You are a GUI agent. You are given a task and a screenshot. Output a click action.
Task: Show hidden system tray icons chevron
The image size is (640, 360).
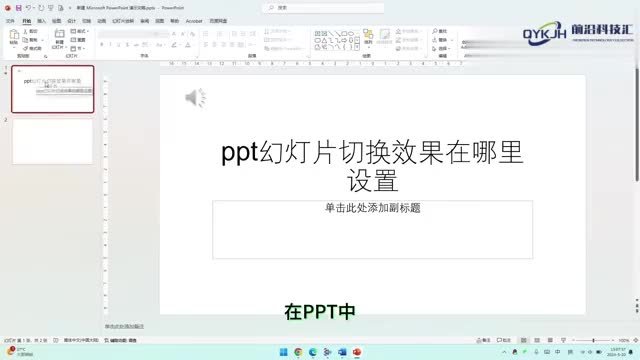pyautogui.click(x=504, y=352)
